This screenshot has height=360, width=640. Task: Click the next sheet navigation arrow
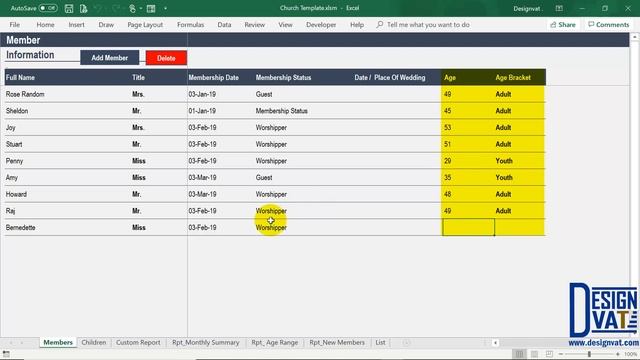[22, 343]
